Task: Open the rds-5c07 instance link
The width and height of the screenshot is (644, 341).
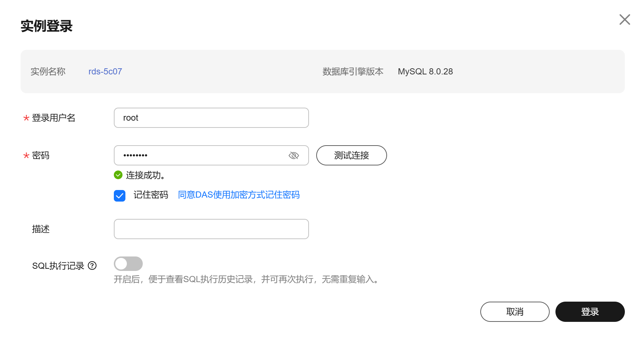Action: tap(105, 72)
